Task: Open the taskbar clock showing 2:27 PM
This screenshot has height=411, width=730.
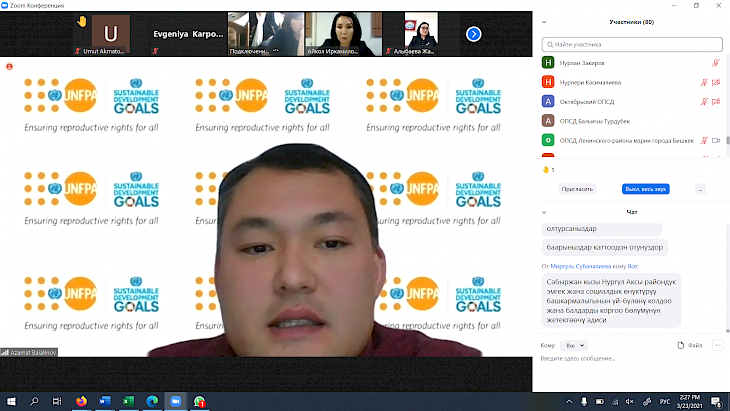Action: 689,402
